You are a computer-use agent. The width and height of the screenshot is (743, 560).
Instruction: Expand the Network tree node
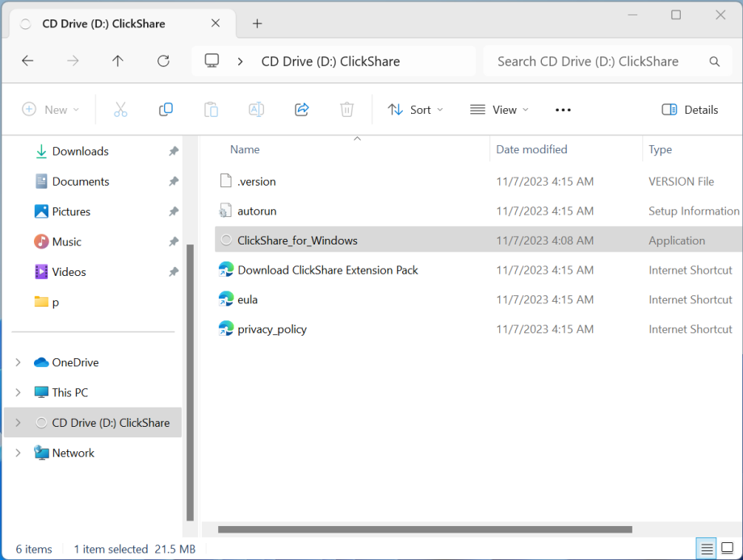tap(18, 453)
